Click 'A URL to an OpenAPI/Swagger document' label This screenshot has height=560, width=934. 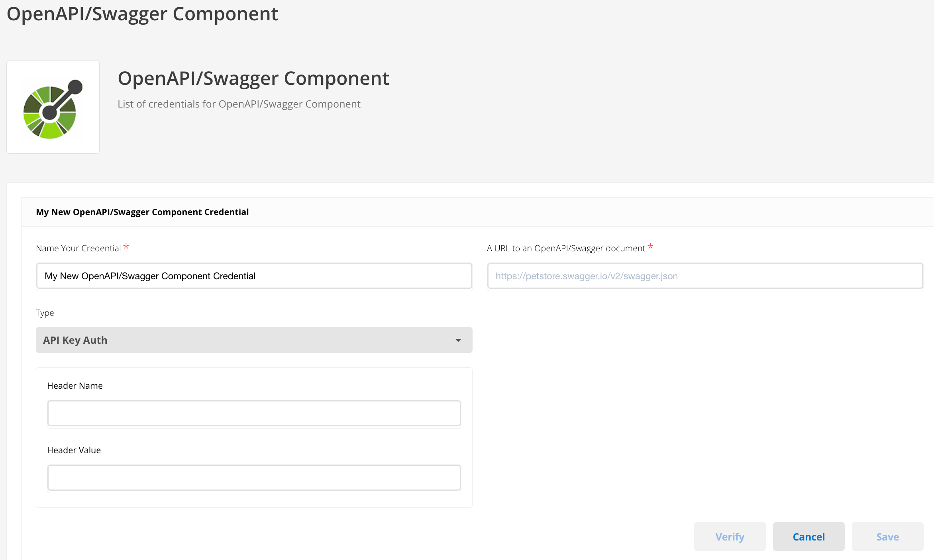coord(566,249)
